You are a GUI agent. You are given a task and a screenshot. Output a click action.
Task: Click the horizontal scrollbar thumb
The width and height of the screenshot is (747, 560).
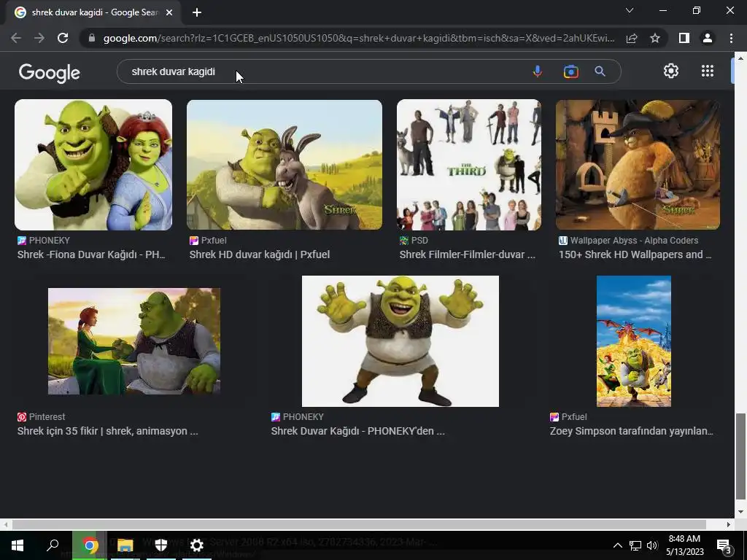pos(359,524)
